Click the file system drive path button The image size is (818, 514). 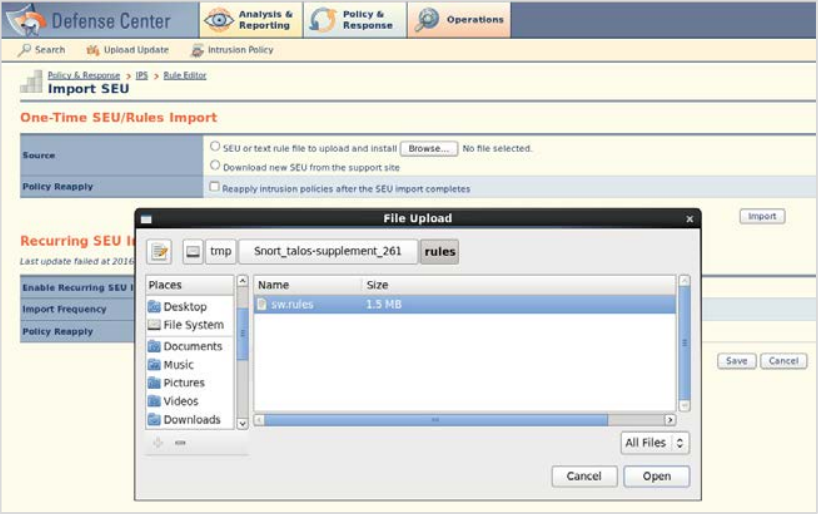(193, 252)
